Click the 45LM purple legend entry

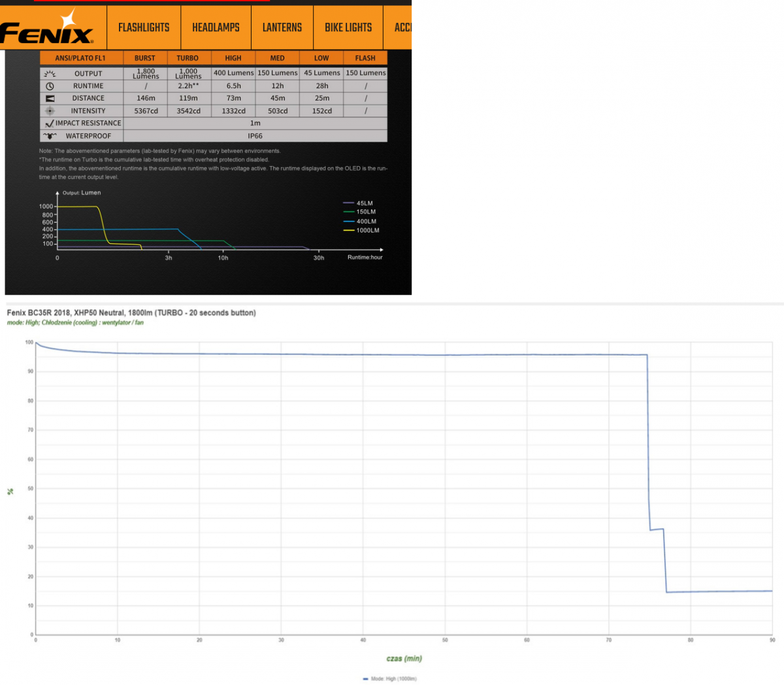(x=358, y=203)
